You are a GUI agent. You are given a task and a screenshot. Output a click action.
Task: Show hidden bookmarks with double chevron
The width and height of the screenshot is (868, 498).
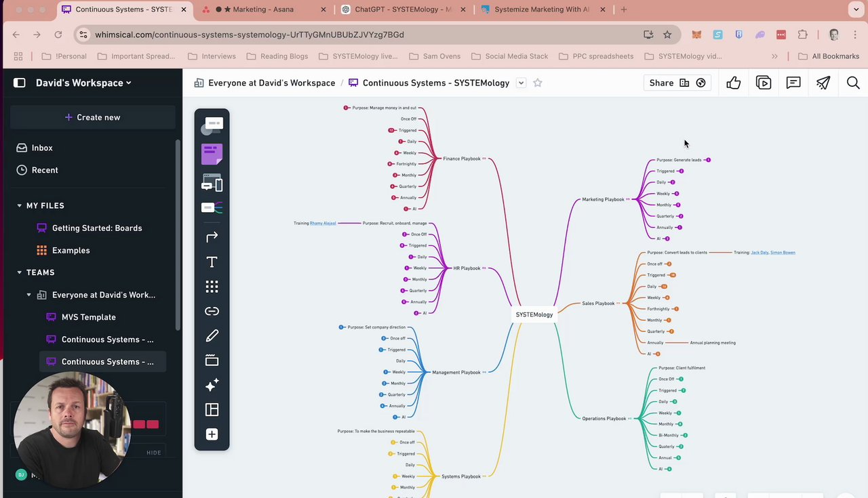(774, 56)
